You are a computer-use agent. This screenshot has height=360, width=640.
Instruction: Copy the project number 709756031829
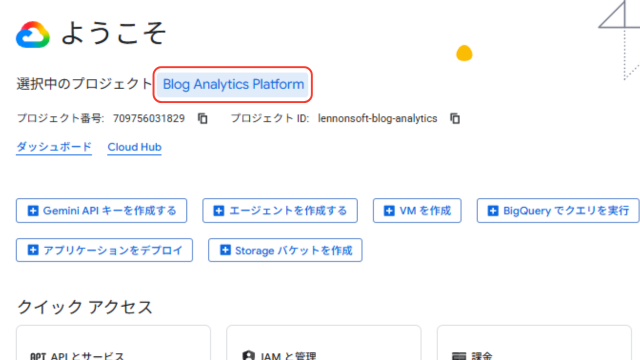coord(202,118)
